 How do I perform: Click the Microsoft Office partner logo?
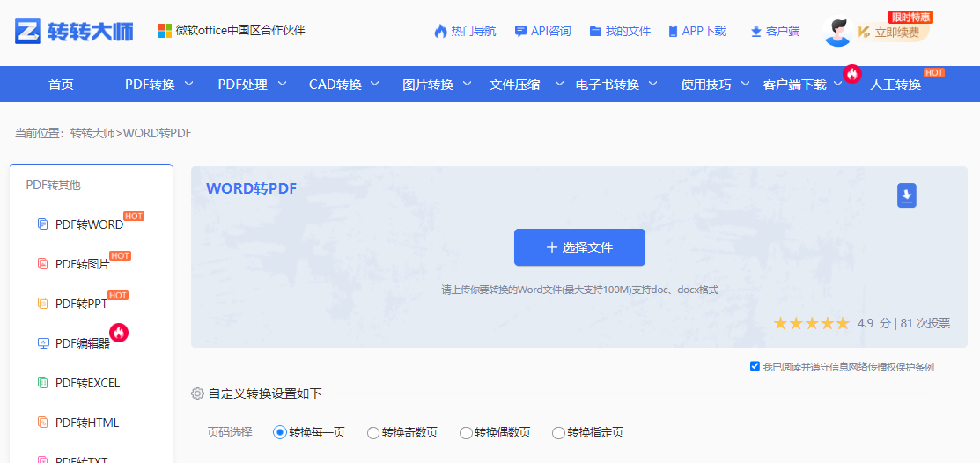pyautogui.click(x=165, y=31)
